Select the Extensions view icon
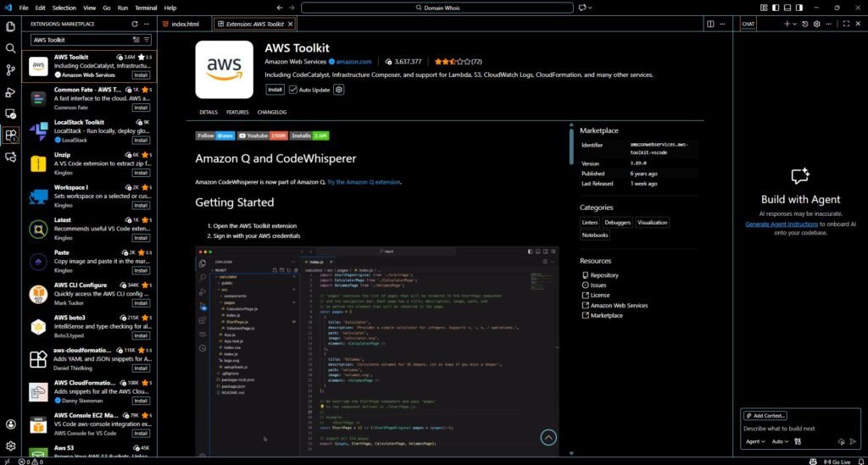The image size is (868, 465). 10,136
